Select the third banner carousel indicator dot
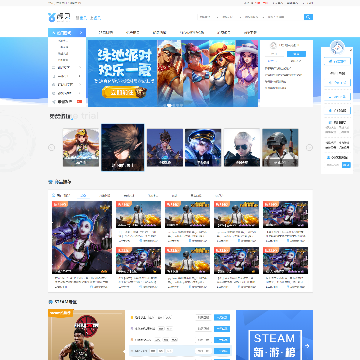The width and height of the screenshot is (360, 360). 173,105
